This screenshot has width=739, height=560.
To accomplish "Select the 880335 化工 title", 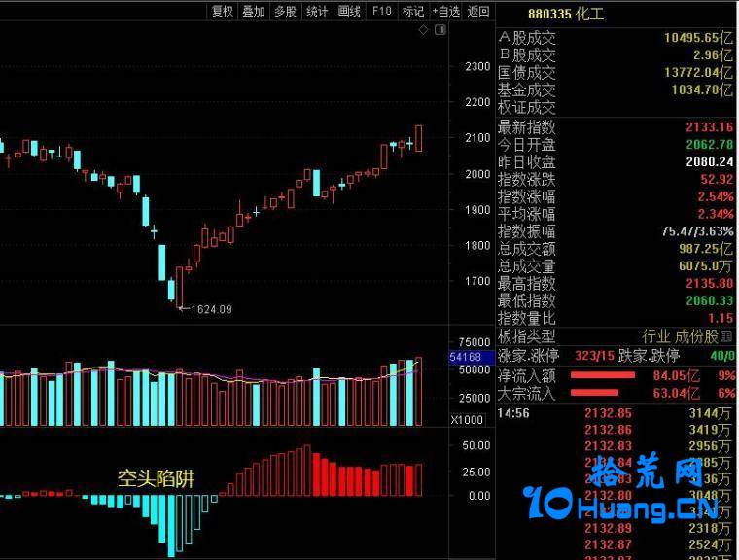I will point(566,14).
